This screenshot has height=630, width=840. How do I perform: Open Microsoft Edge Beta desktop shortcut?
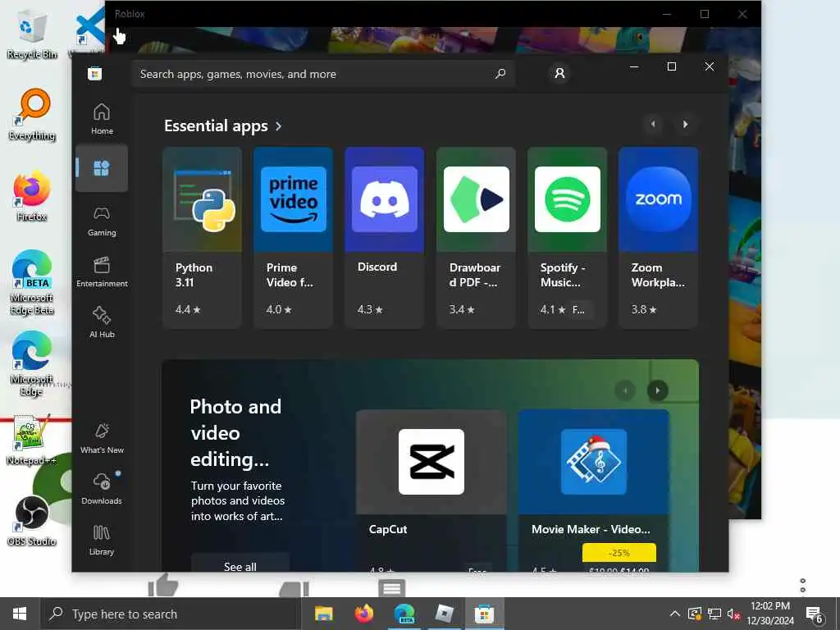coord(32,283)
